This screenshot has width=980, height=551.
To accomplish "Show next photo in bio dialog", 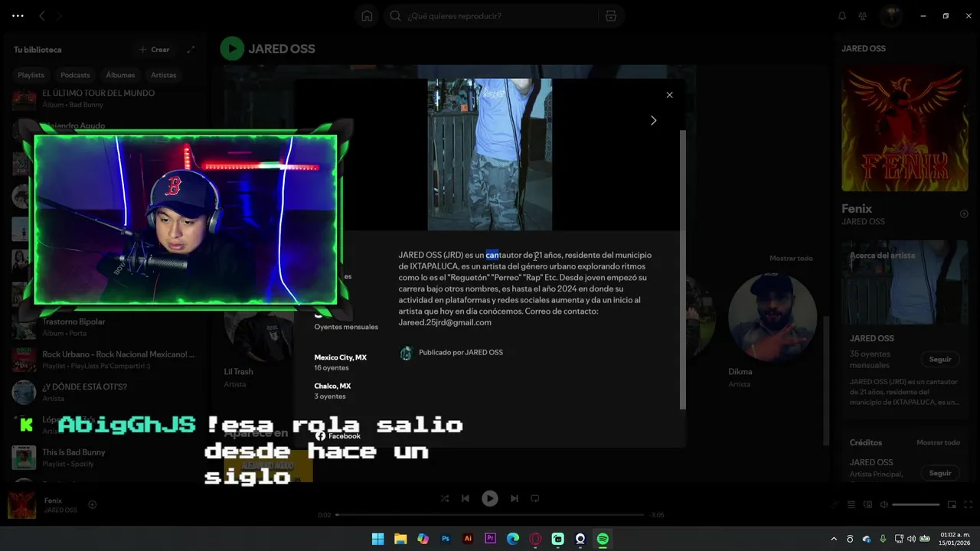I will [653, 120].
